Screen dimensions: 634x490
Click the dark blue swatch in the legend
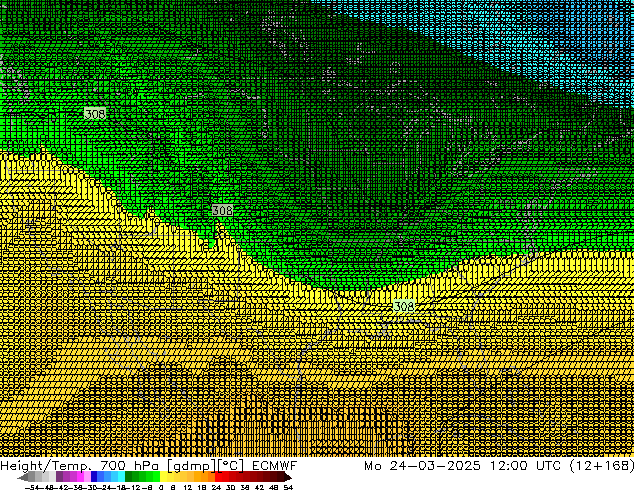pyautogui.click(x=94, y=477)
